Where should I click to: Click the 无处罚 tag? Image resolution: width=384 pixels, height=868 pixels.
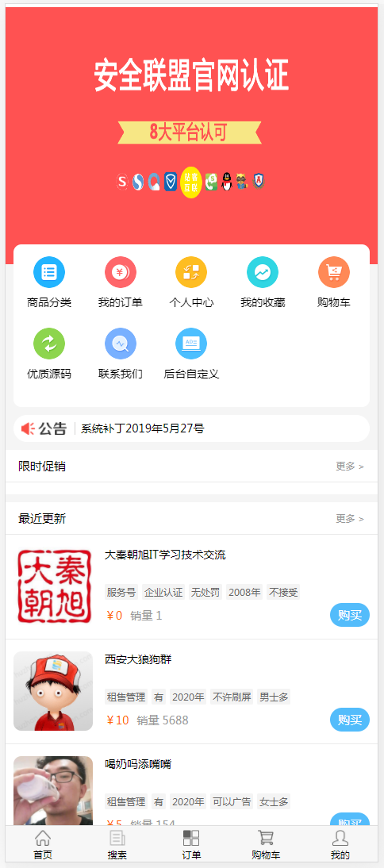click(205, 593)
